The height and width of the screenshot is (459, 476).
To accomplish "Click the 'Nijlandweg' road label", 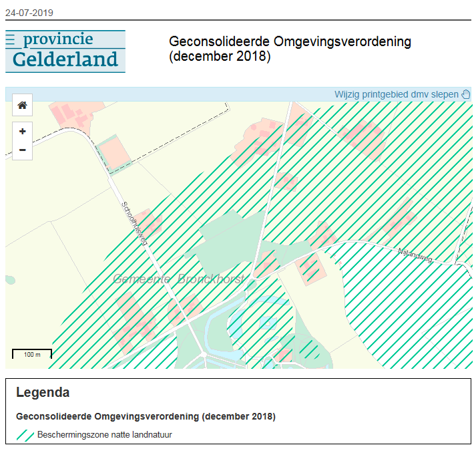I will click(415, 255).
